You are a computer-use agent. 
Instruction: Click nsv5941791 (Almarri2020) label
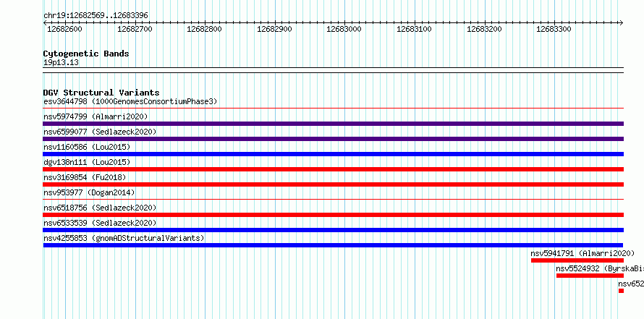point(582,253)
